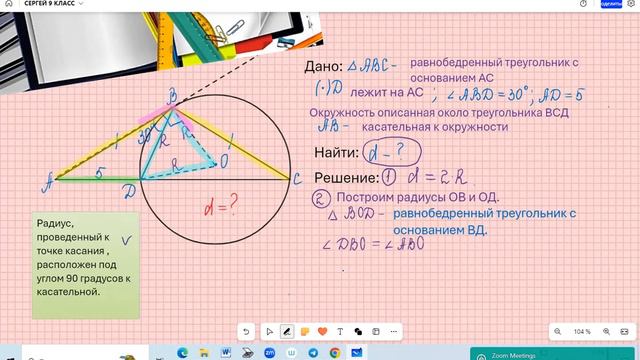The width and height of the screenshot is (640, 360).
Task: Open Zoom app from taskbar
Action: pos(269,353)
